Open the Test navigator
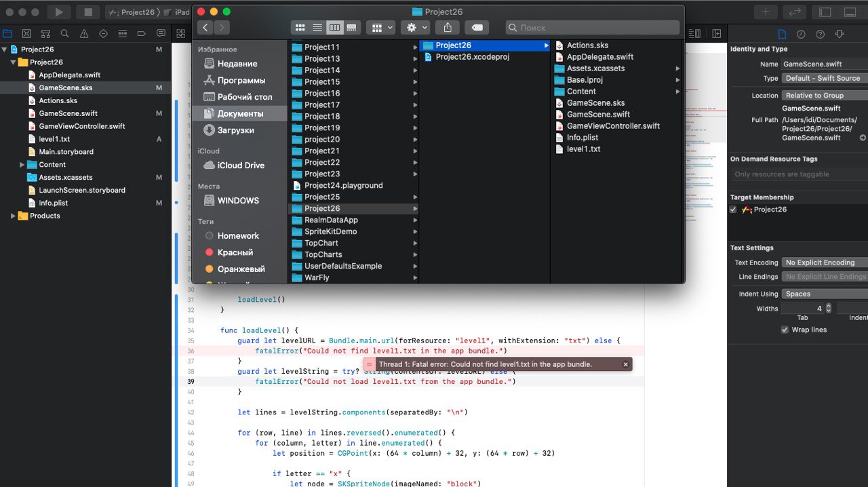Screen dimensions: 868x487 (103, 33)
